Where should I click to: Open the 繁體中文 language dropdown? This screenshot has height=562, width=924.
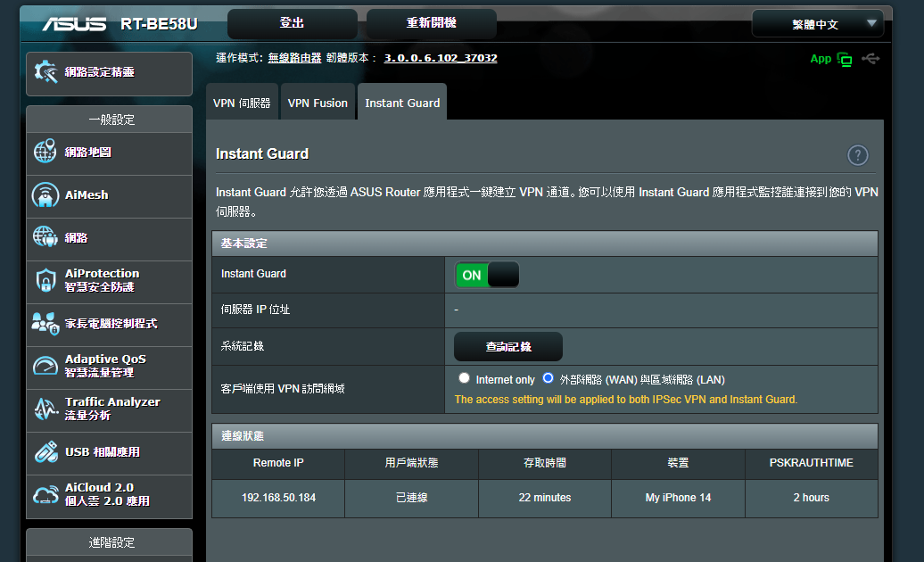point(817,24)
